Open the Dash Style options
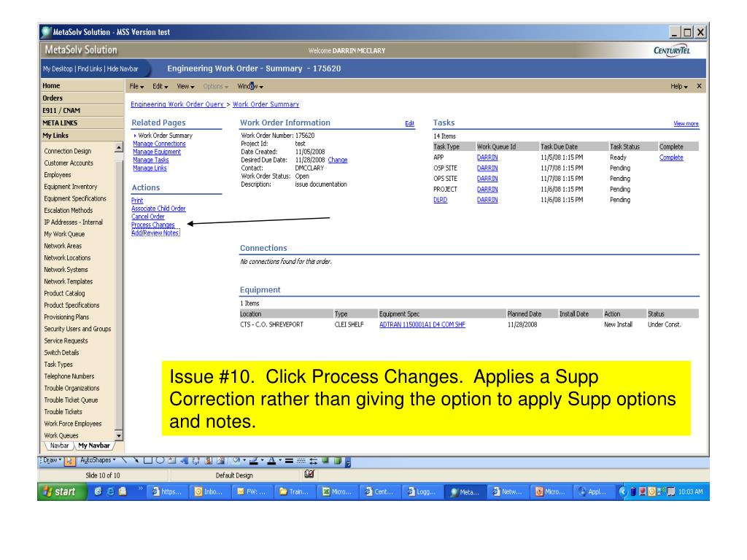 click(301, 461)
